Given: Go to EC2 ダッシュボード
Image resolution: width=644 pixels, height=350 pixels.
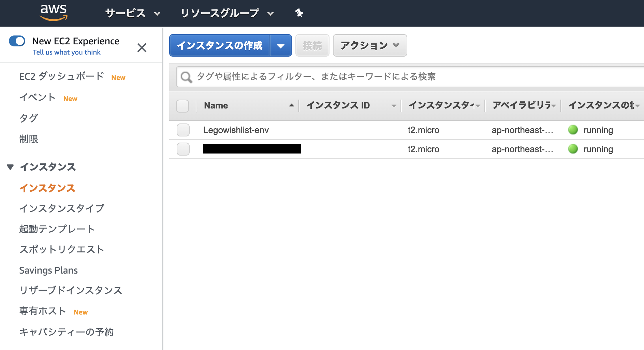Looking at the screenshot, I should pos(61,76).
